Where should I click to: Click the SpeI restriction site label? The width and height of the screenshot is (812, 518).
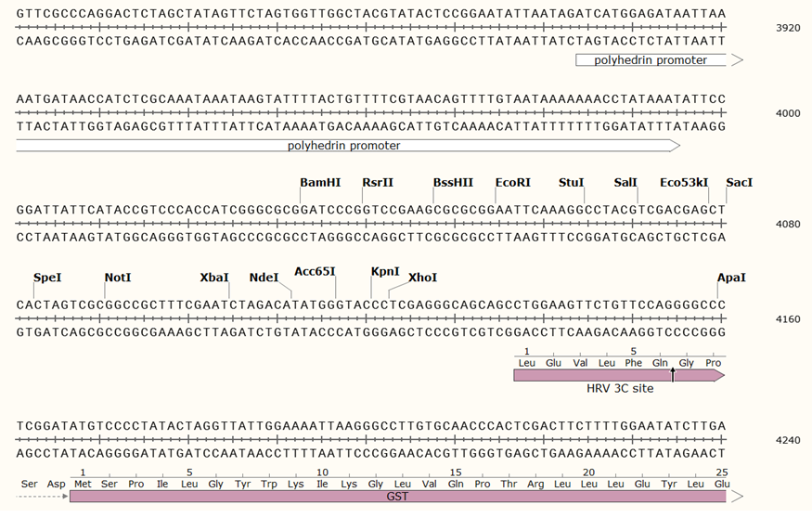tap(47, 278)
